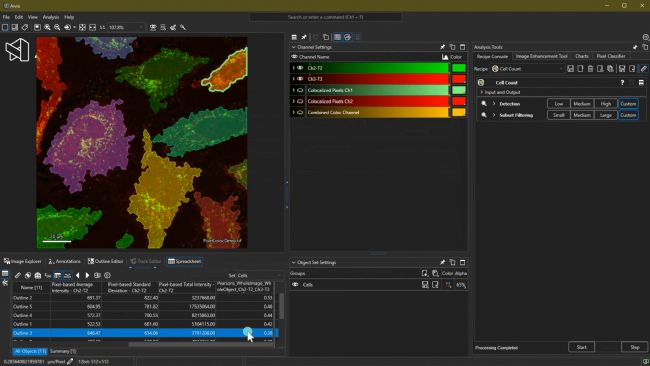Show the Colocalized Pixels Ch1 channel

(x=300, y=90)
